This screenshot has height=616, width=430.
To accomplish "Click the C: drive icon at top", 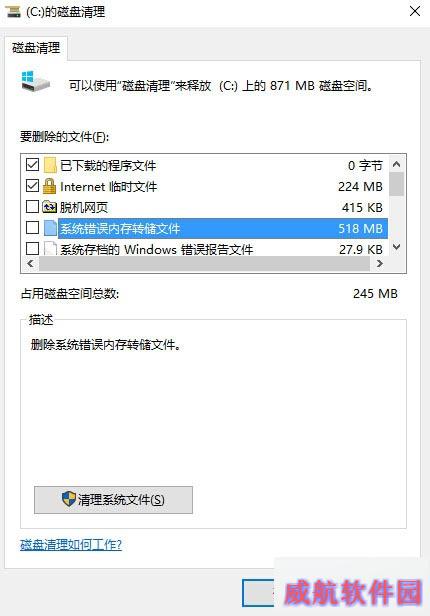I will coord(35,82).
